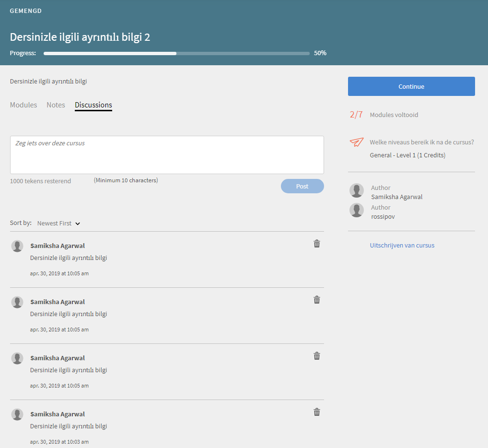Click the course progress bar
The image size is (488, 448).
176,53
